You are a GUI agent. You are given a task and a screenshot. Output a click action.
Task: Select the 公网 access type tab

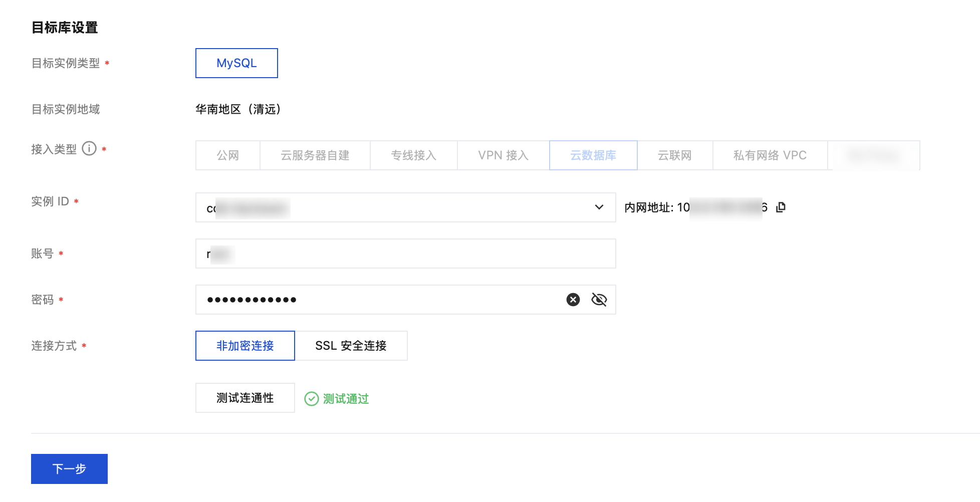click(x=228, y=155)
